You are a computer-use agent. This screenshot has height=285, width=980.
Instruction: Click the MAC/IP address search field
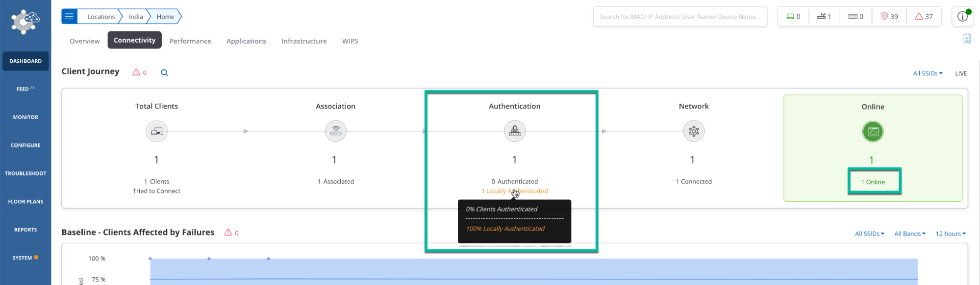(x=679, y=17)
